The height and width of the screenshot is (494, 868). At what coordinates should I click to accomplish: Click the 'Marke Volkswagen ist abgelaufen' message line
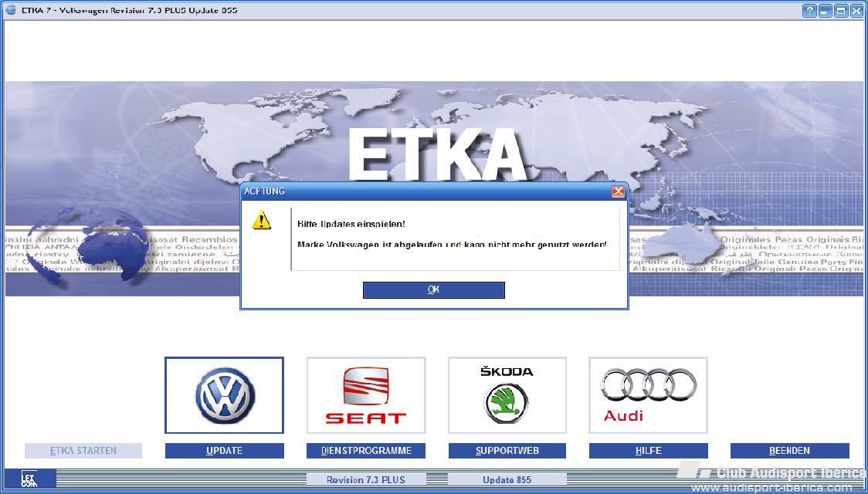[452, 245]
